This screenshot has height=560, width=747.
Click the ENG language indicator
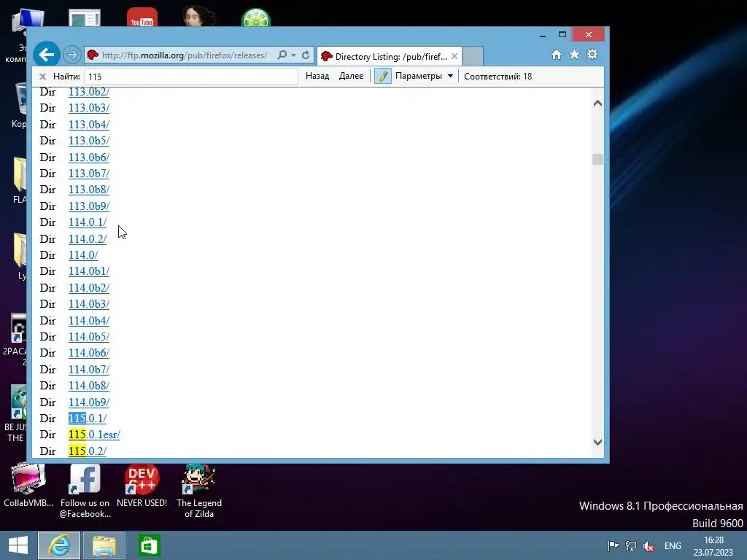pos(673,545)
